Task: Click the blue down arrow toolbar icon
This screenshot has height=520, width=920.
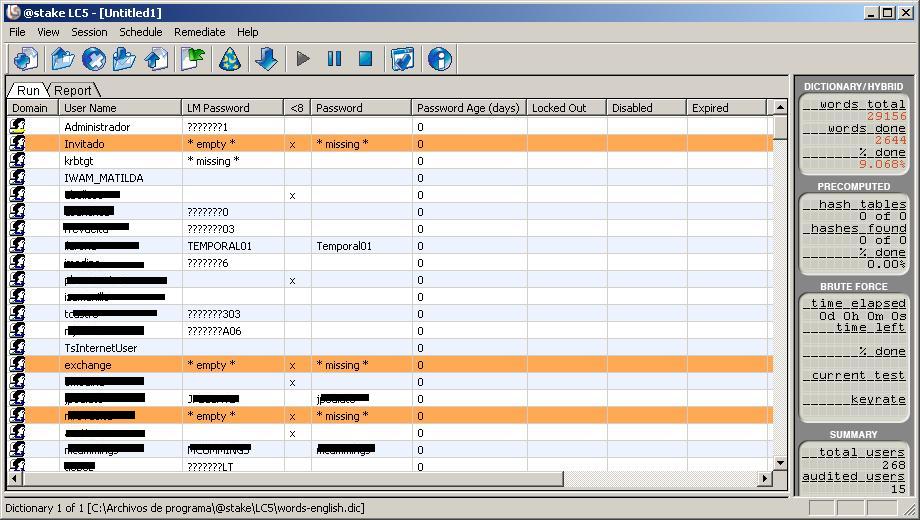Action: tap(266, 60)
